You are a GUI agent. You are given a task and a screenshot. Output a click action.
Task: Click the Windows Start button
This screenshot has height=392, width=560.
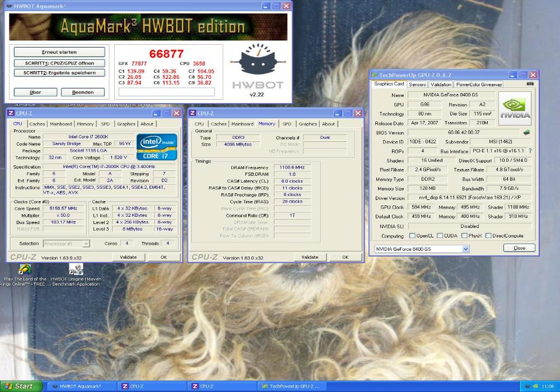tap(21, 386)
